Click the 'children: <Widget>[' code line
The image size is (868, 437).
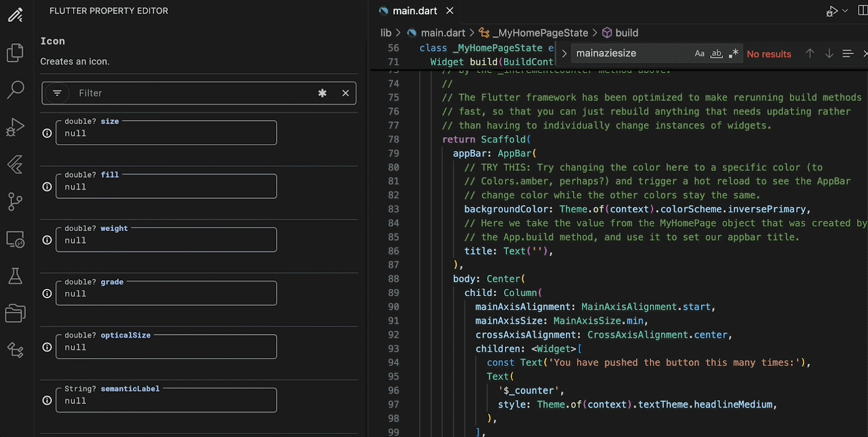[x=529, y=349]
